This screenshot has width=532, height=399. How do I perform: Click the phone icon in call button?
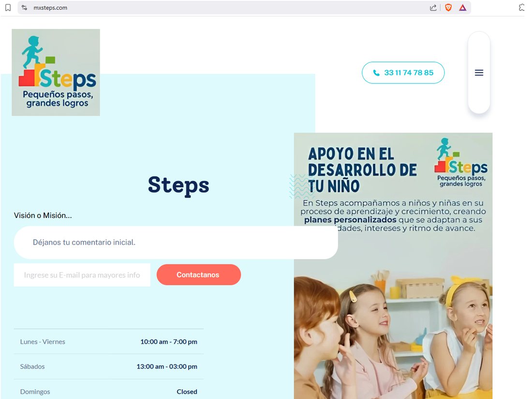[376, 73]
